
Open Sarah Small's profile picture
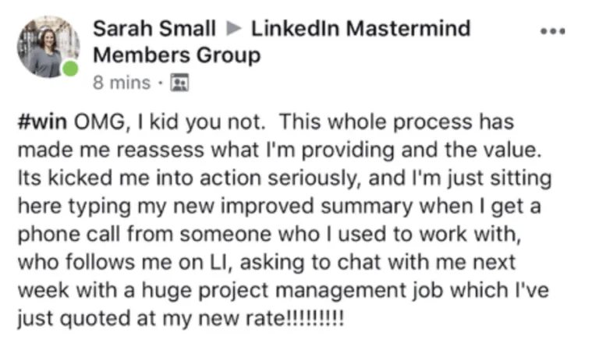click(x=48, y=47)
